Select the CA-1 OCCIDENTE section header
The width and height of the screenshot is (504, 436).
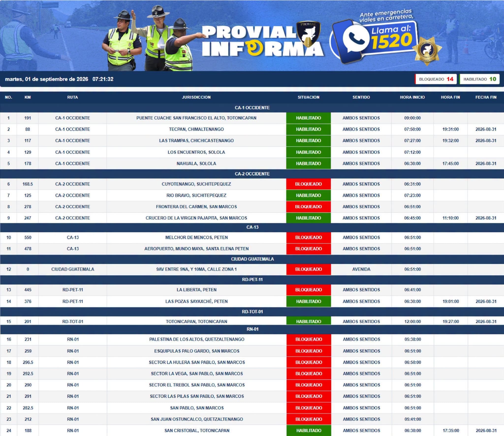pos(252,108)
